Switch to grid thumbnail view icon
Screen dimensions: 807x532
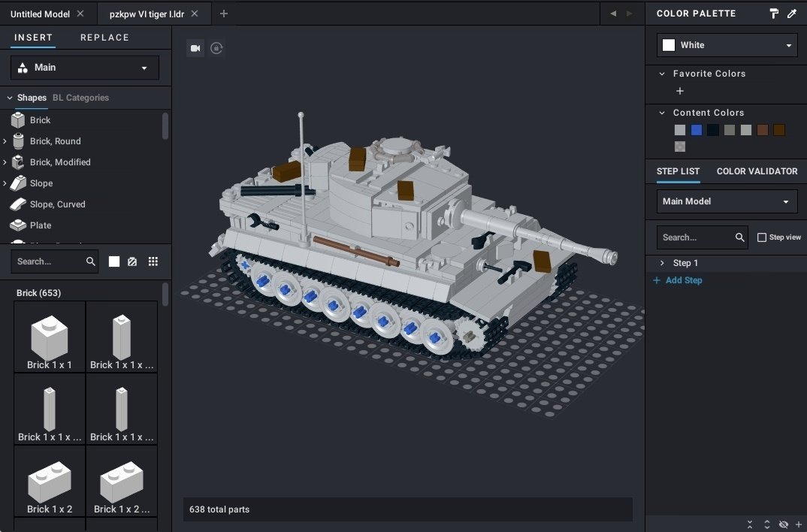(x=153, y=261)
